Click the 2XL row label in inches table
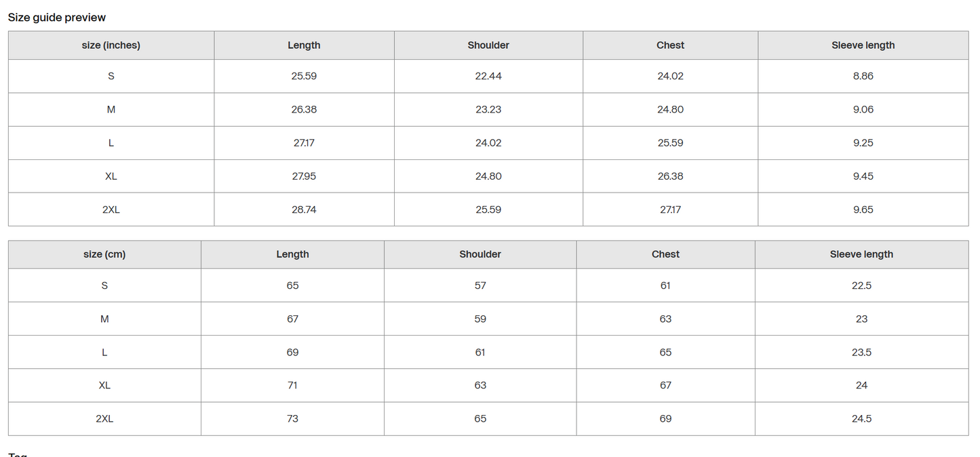This screenshot has height=457, width=980. coord(111,210)
